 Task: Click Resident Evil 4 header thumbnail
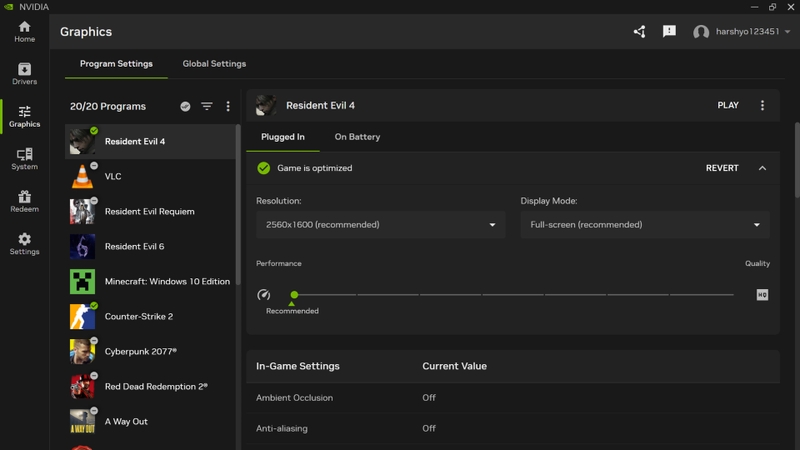(266, 105)
